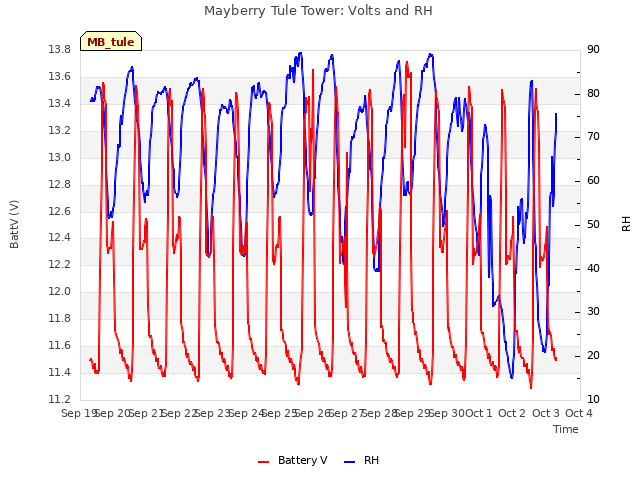Click the 11.4 left axis tick value

tap(60, 372)
